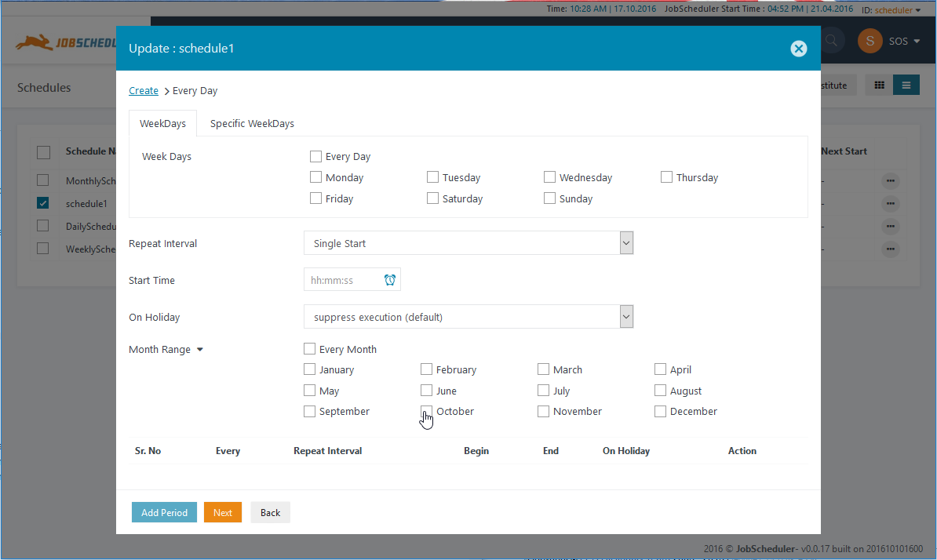Check the August checkbox
This screenshot has height=560, width=937.
660,391
